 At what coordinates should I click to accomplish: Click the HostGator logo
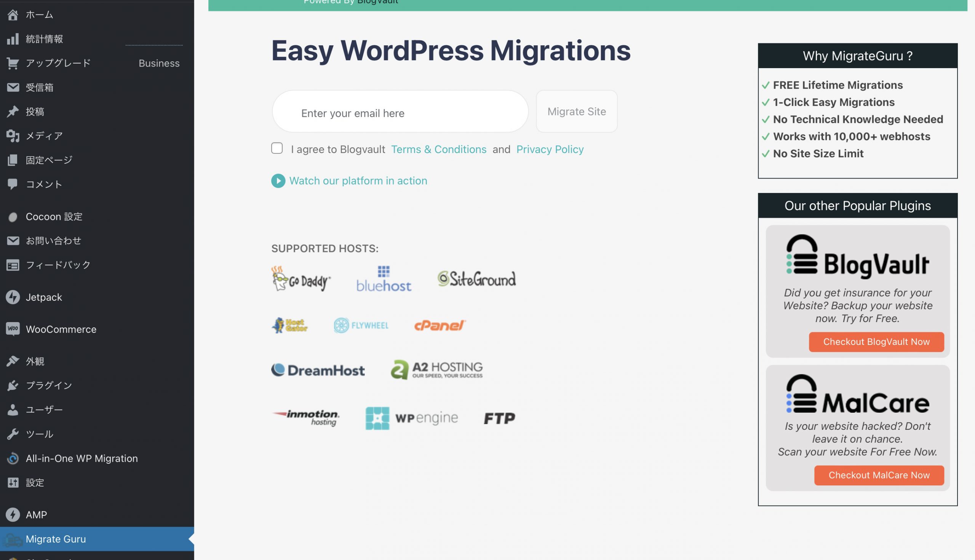click(x=289, y=325)
